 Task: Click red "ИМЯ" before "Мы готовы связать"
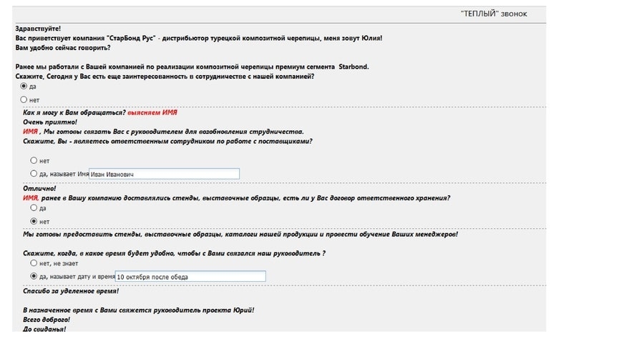30,132
